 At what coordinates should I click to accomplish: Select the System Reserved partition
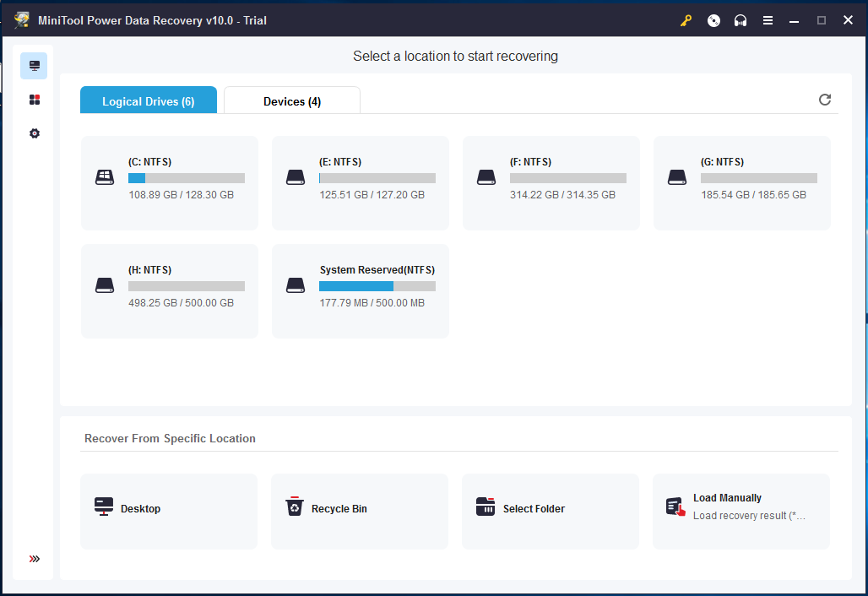point(360,290)
